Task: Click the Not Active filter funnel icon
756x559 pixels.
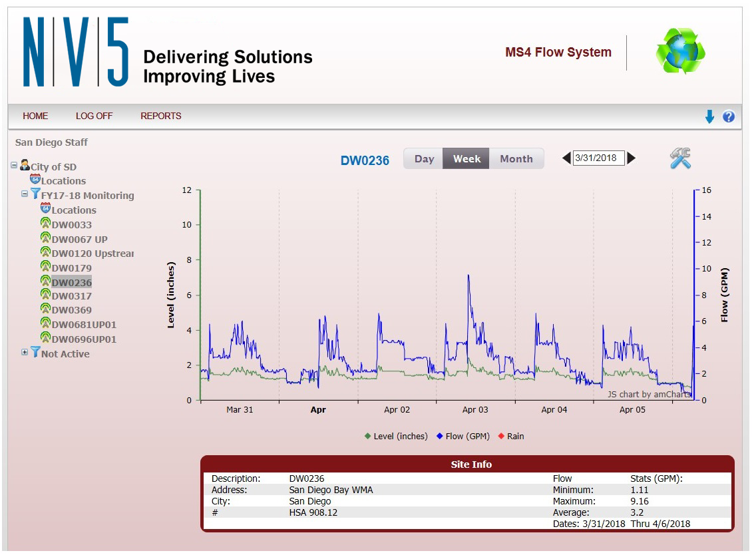Action: [35, 353]
